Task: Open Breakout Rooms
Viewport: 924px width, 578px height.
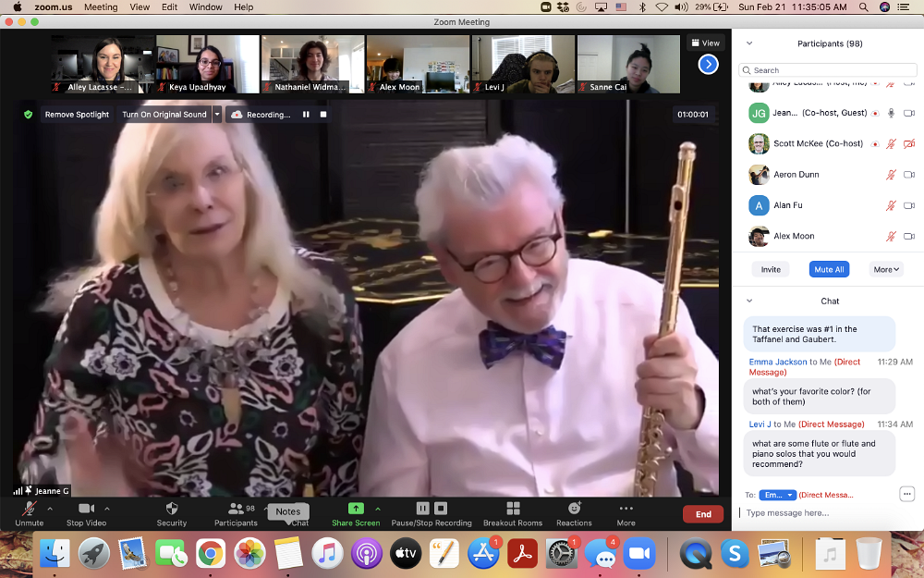Action: coord(513,513)
